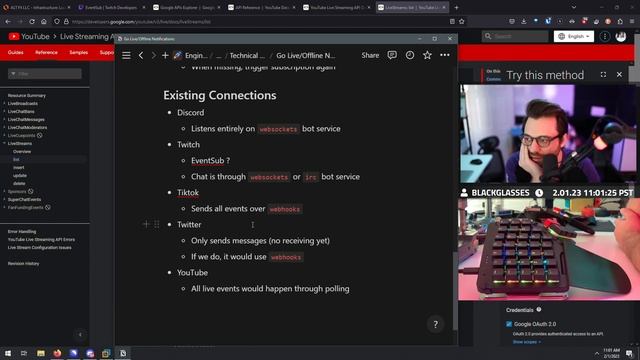640x360 pixels.
Task: Click the block drag handle beside Twitter
Action: tap(156, 224)
